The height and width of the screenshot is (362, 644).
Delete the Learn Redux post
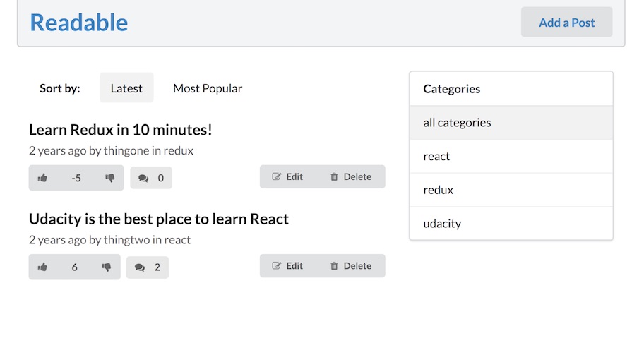(x=350, y=177)
